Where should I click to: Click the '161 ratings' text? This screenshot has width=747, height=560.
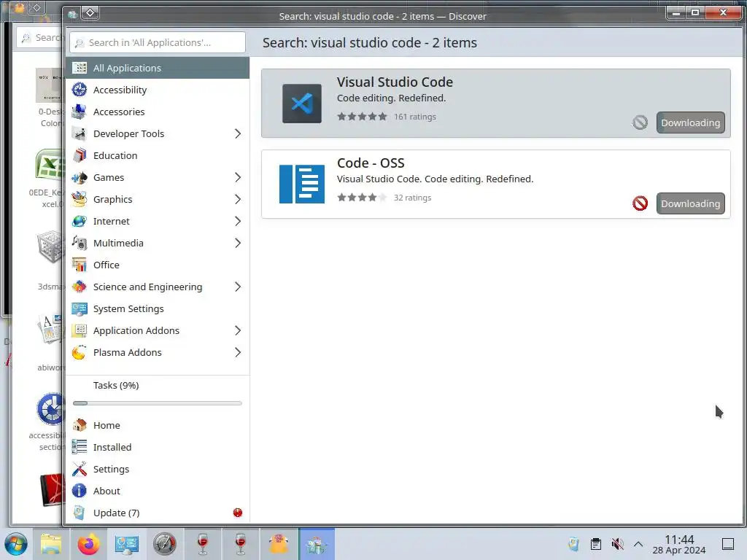pos(415,117)
